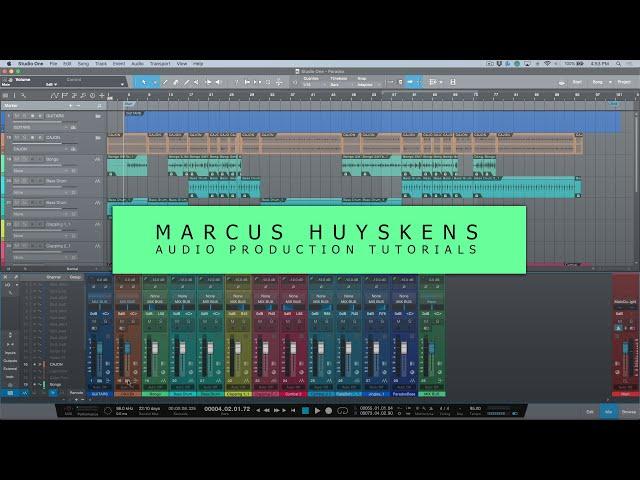Mute the GUITARS mixer channel
This screenshot has height=480, width=640.
[93, 321]
